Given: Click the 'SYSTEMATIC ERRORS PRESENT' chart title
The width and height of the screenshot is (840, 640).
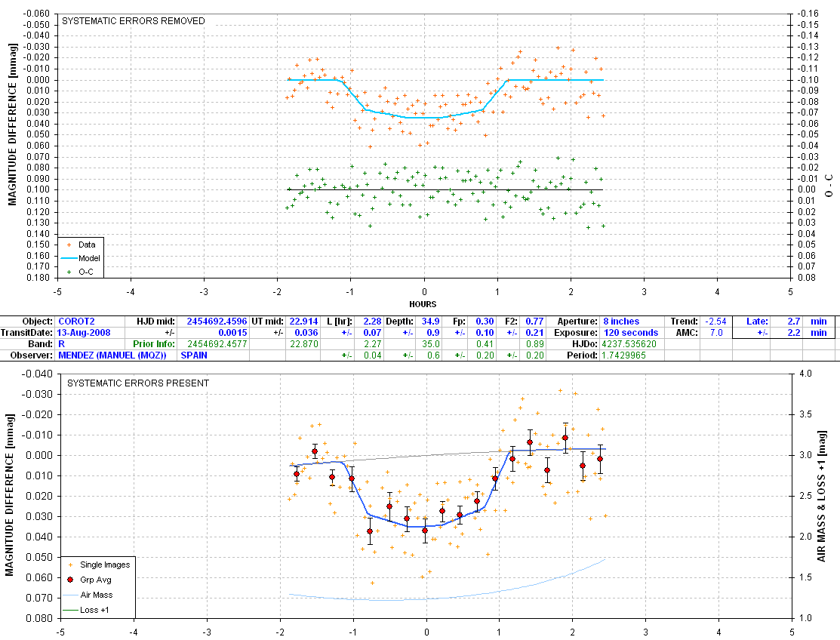Looking at the screenshot, I should pyautogui.click(x=137, y=383).
